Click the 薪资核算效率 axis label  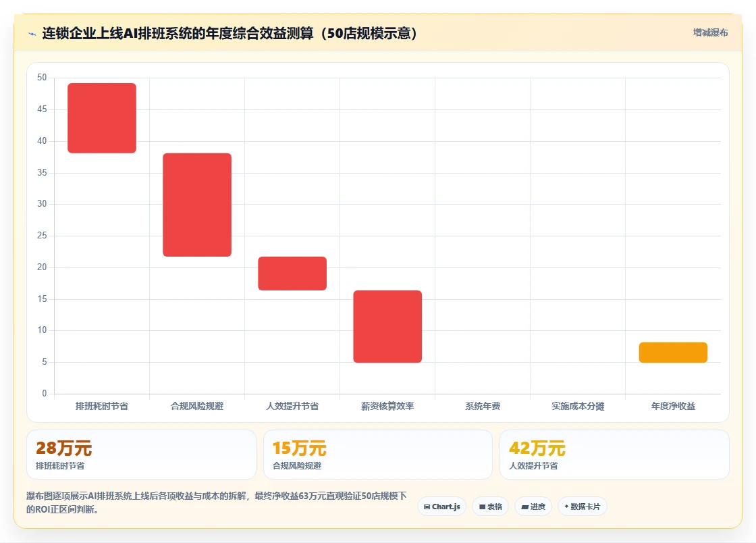click(x=387, y=406)
